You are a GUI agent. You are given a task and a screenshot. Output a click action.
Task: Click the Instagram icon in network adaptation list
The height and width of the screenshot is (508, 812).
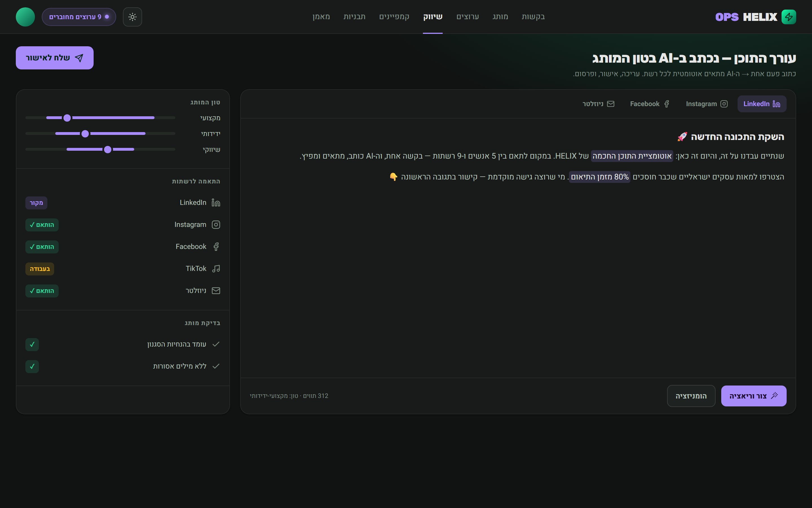click(216, 224)
